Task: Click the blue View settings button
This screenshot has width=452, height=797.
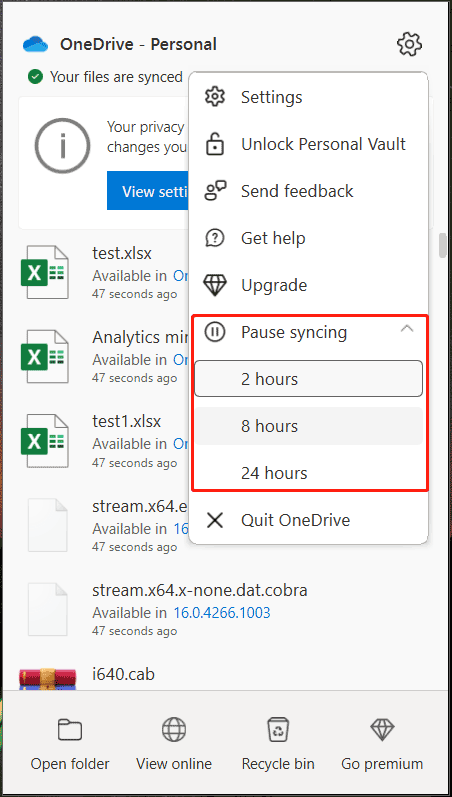Action: pyautogui.click(x=147, y=191)
